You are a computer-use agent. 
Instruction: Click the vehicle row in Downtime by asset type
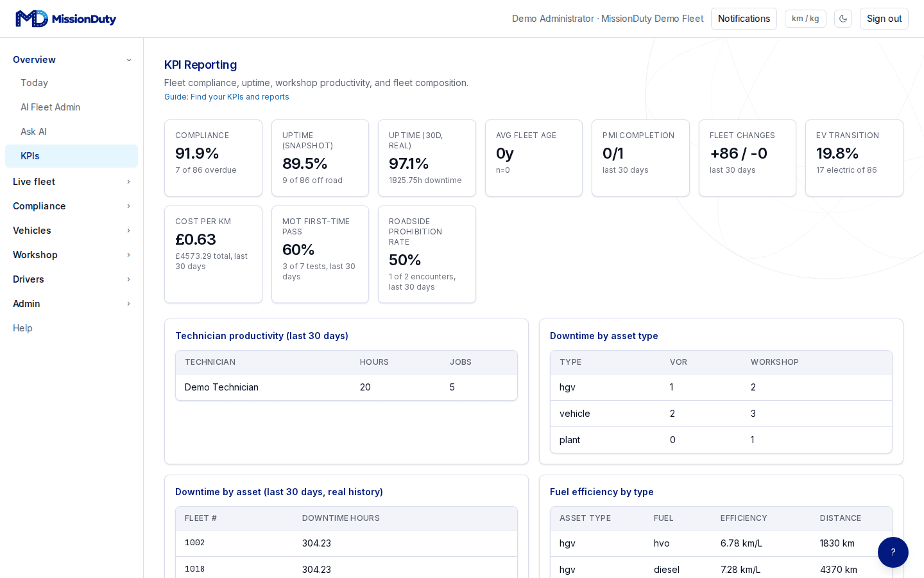tap(721, 414)
